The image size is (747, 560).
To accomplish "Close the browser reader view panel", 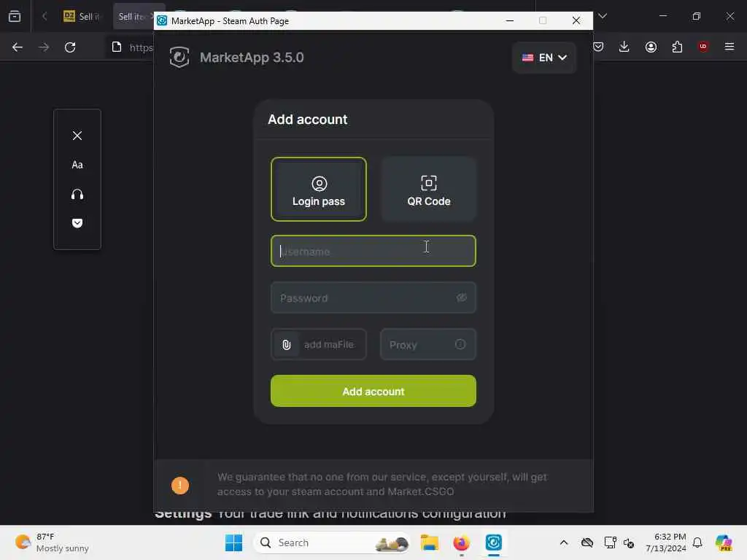I will pos(77,136).
